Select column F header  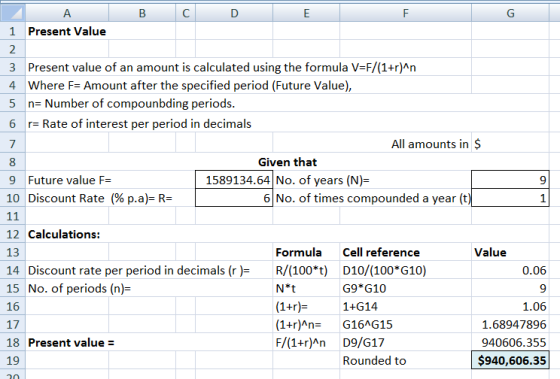[405, 13]
